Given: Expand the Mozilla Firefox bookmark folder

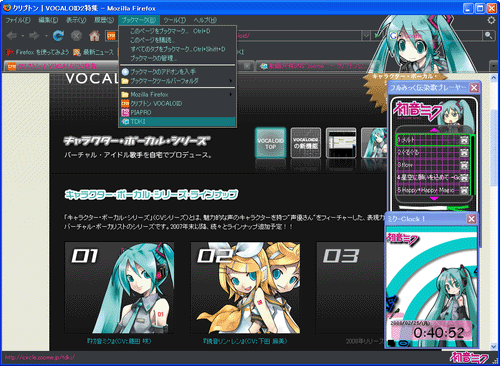Looking at the screenshot, I should 178,94.
